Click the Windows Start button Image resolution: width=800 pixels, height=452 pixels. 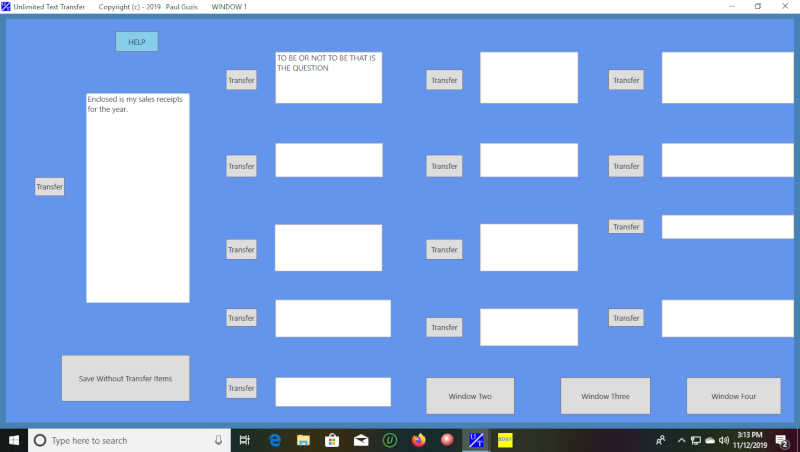[14, 440]
